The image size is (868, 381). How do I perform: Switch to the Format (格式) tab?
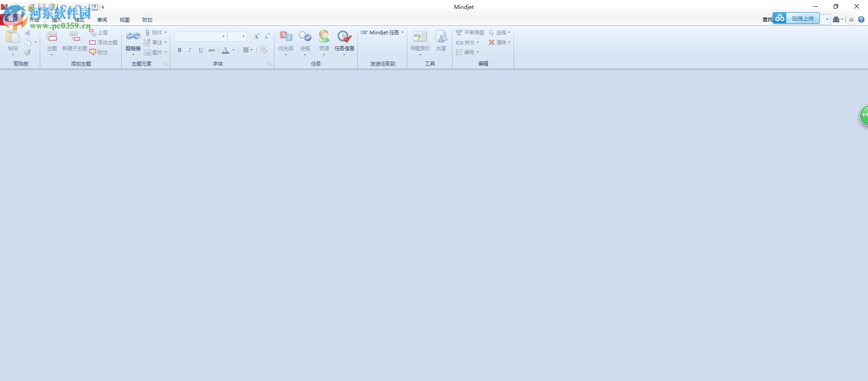tap(80, 19)
